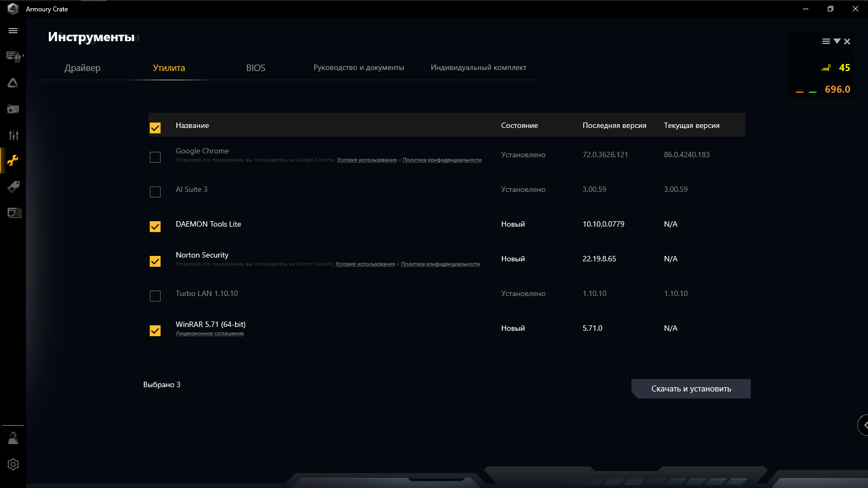
Task: Click the Название column header
Action: (x=192, y=125)
